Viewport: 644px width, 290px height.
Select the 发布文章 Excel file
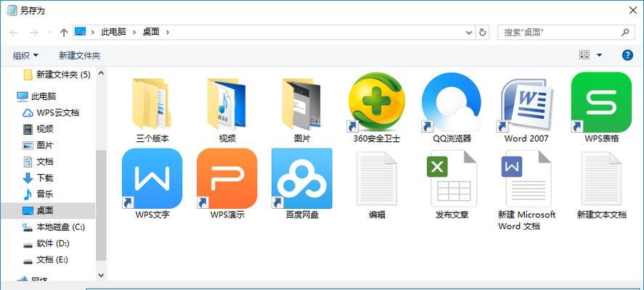click(452, 184)
